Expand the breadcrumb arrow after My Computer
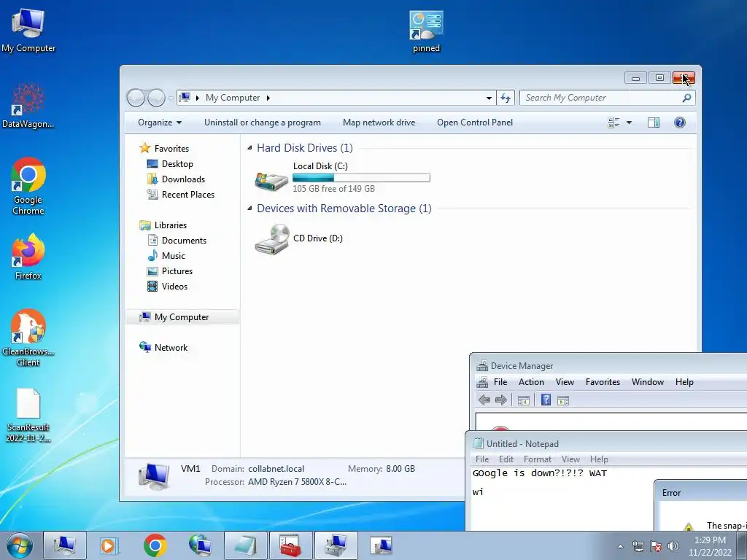The height and width of the screenshot is (560, 747). pyautogui.click(x=268, y=98)
